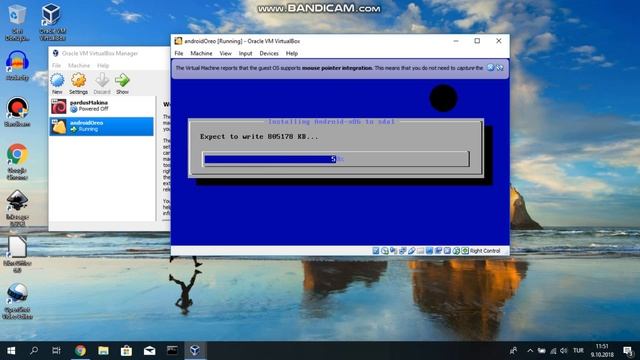Viewport: 640px width, 360px height.
Task: Select the androidOreo running machine
Action: click(x=101, y=126)
